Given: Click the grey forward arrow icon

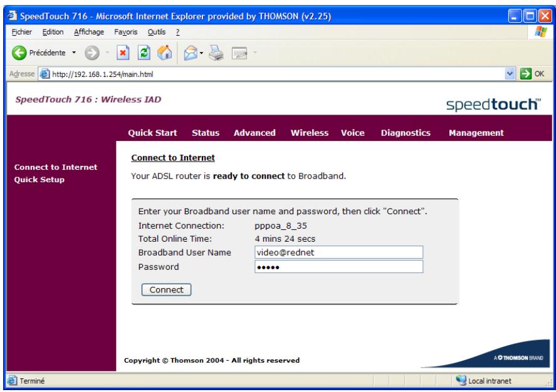Looking at the screenshot, I should point(92,53).
